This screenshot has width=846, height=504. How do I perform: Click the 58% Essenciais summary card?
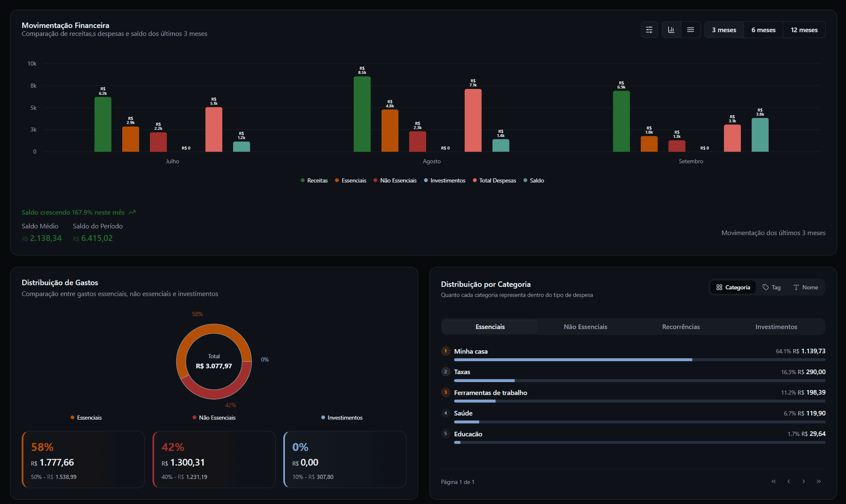coord(83,459)
